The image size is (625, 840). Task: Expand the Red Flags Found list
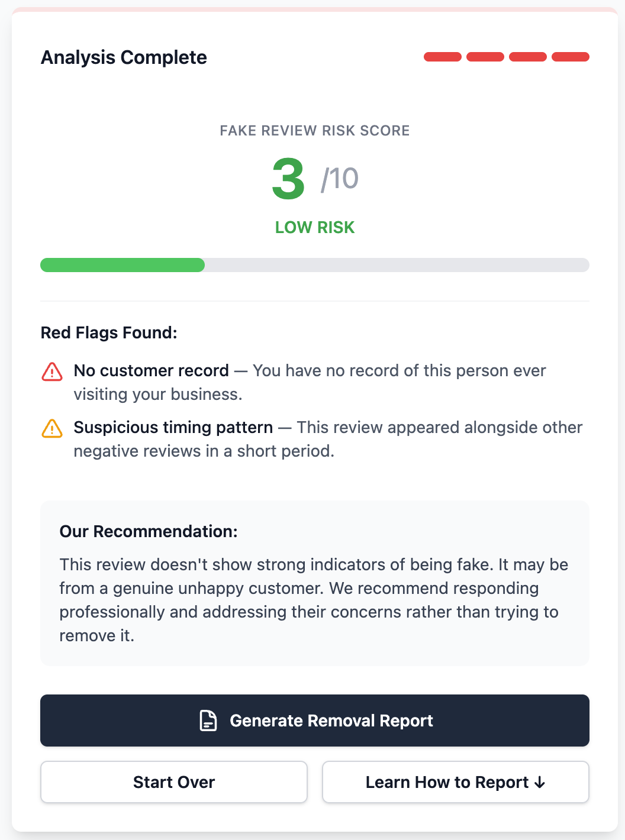click(x=109, y=332)
